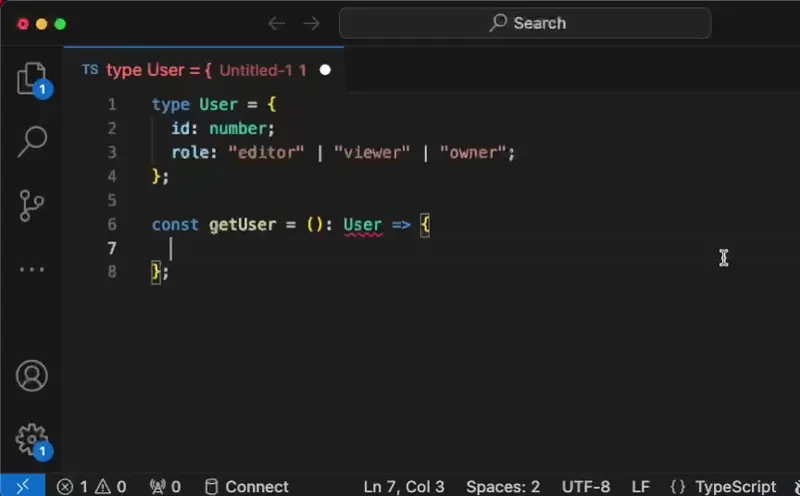Image resolution: width=800 pixels, height=496 pixels.
Task: Click the "viewer" string literal on line 3
Action: point(372,153)
